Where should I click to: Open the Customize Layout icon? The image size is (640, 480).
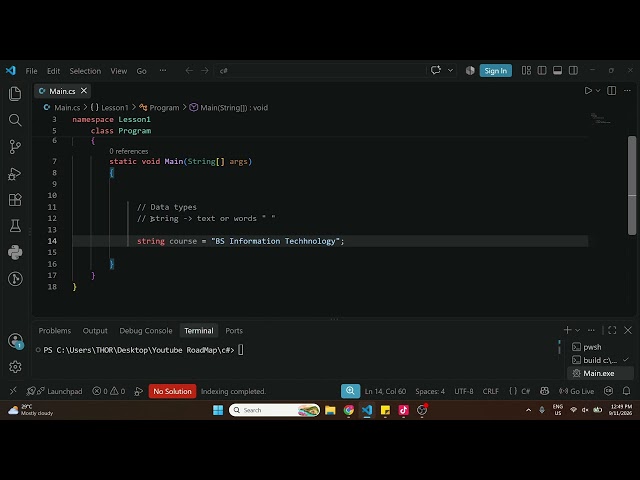click(526, 70)
